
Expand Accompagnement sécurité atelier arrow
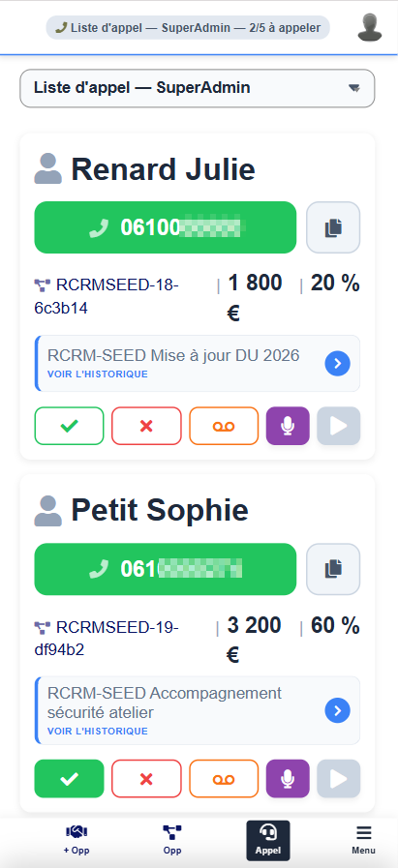pos(338,710)
